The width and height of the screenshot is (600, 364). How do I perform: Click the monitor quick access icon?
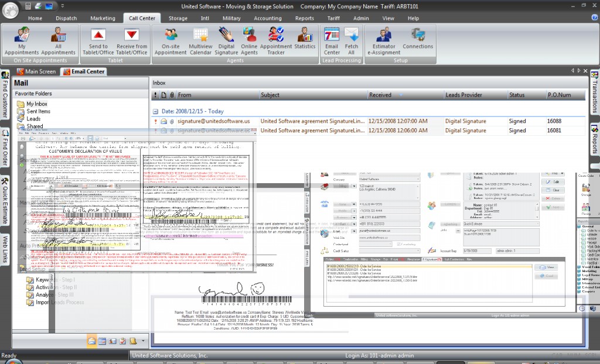(x=49, y=6)
